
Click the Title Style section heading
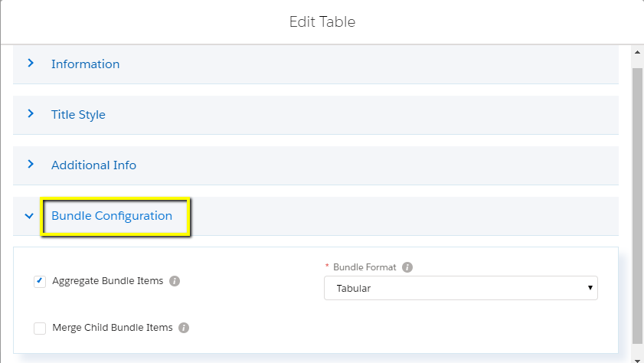point(78,115)
